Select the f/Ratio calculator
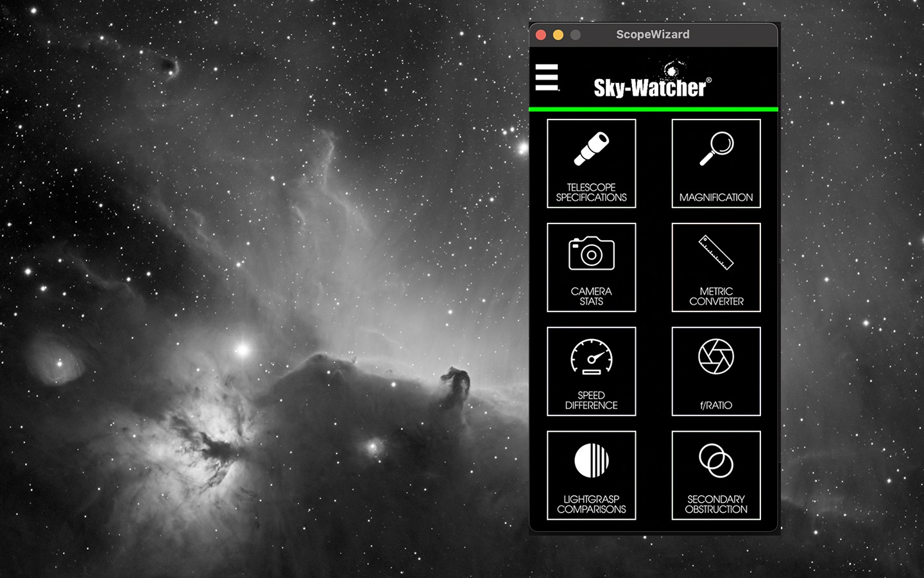The image size is (924, 578). [x=716, y=371]
